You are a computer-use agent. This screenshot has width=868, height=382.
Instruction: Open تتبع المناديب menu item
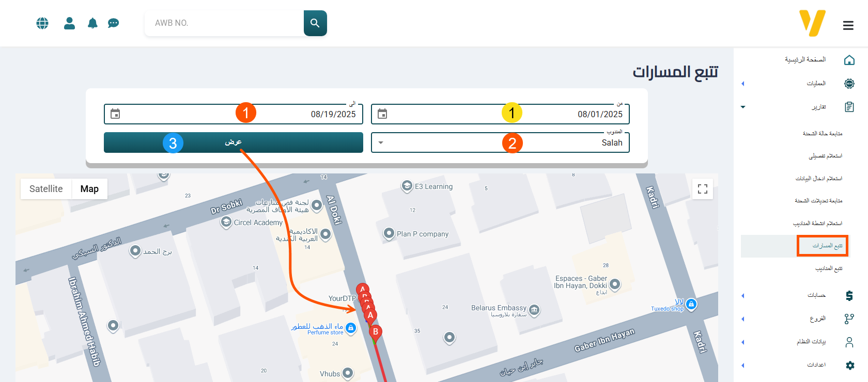pyautogui.click(x=829, y=268)
